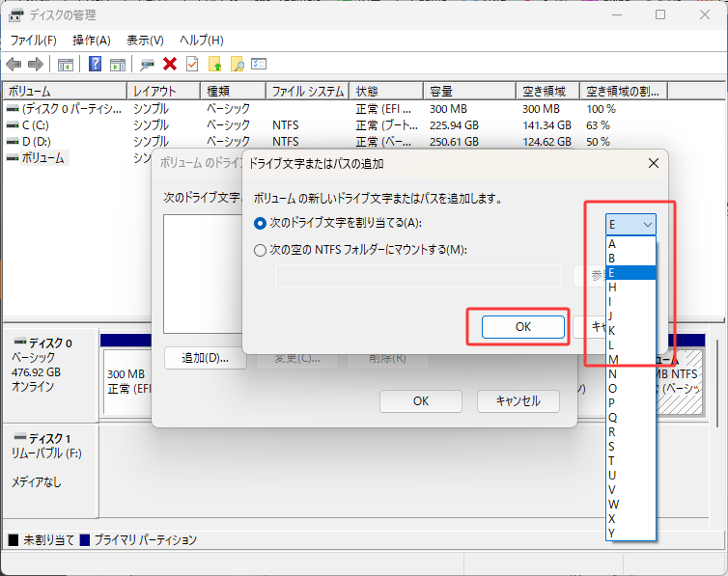Open the 表示(V) menu
The width and height of the screenshot is (728, 576).
pos(146,41)
